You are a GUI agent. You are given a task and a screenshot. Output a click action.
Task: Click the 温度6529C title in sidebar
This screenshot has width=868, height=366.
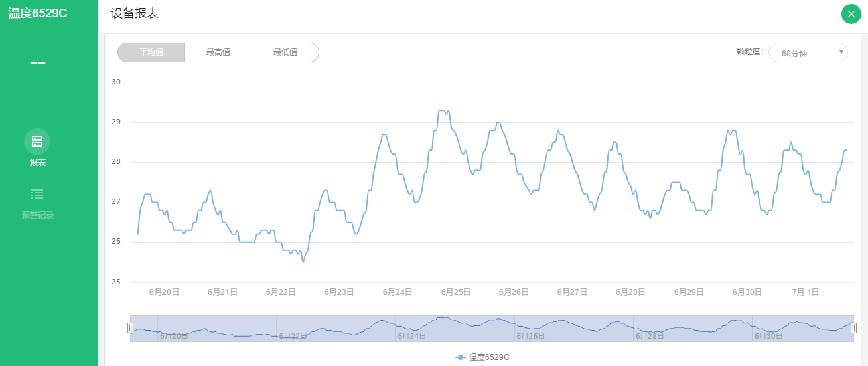[x=38, y=13]
